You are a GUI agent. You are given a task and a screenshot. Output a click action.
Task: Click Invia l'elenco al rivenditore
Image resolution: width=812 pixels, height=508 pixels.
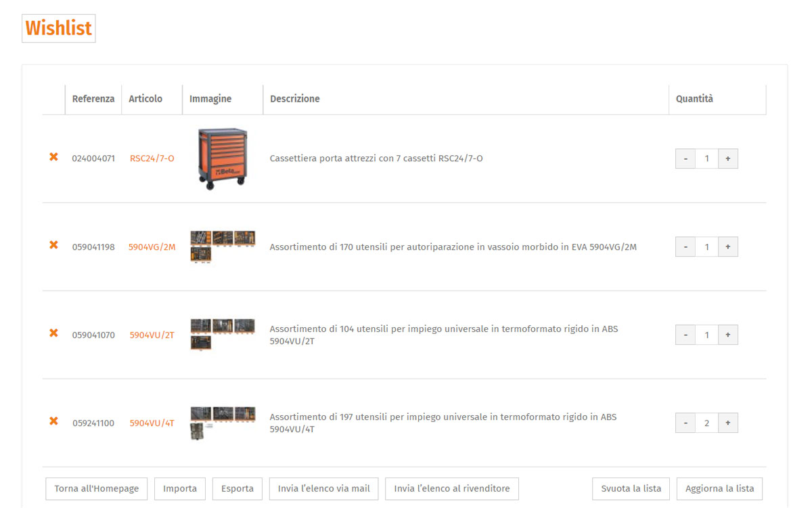(452, 488)
